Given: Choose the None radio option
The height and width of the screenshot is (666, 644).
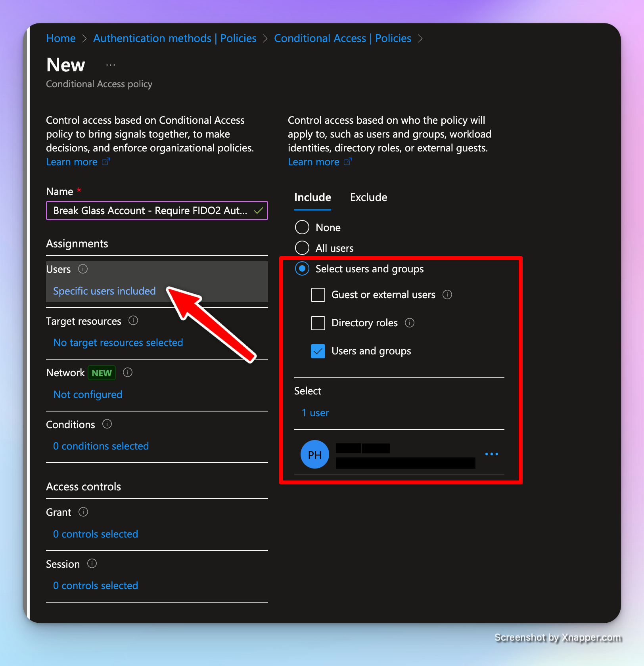Looking at the screenshot, I should 302,227.
